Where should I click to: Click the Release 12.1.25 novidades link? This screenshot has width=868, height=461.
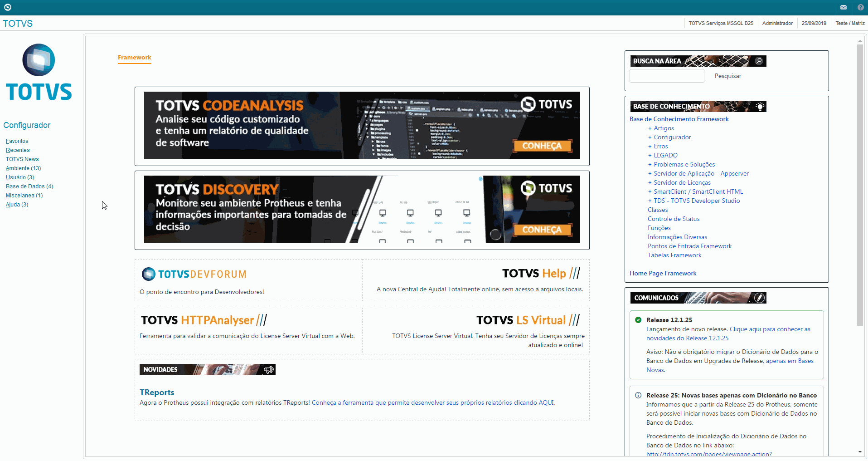tap(728, 333)
